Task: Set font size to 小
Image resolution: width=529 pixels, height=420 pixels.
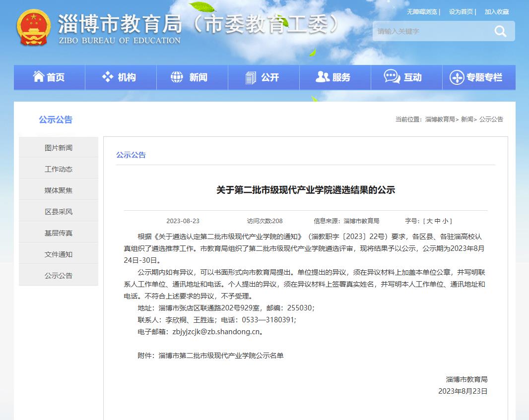Action: (x=445, y=221)
